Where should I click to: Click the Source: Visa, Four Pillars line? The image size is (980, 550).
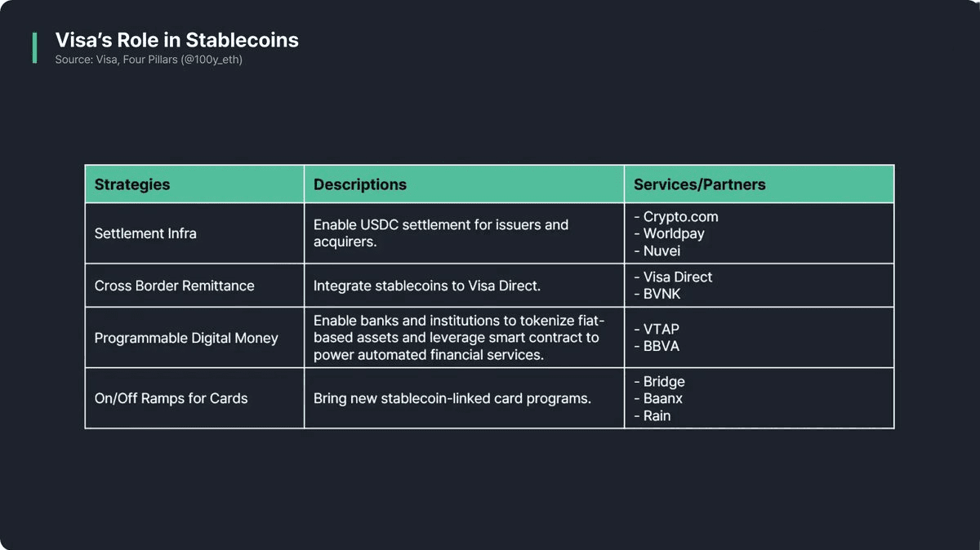[149, 60]
